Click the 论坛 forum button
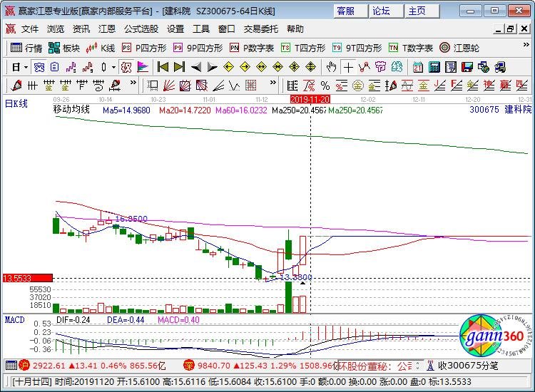The image size is (535, 392). [x=386, y=11]
